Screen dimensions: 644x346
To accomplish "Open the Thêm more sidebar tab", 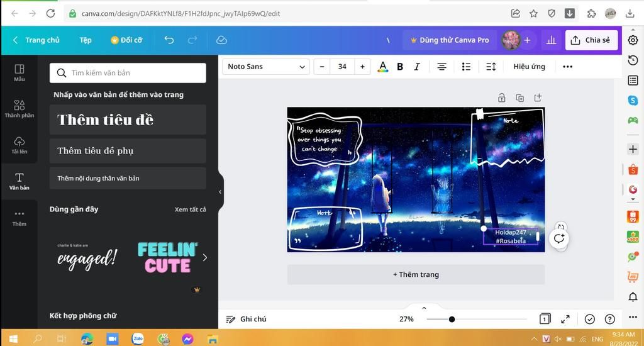I will pos(19,218).
